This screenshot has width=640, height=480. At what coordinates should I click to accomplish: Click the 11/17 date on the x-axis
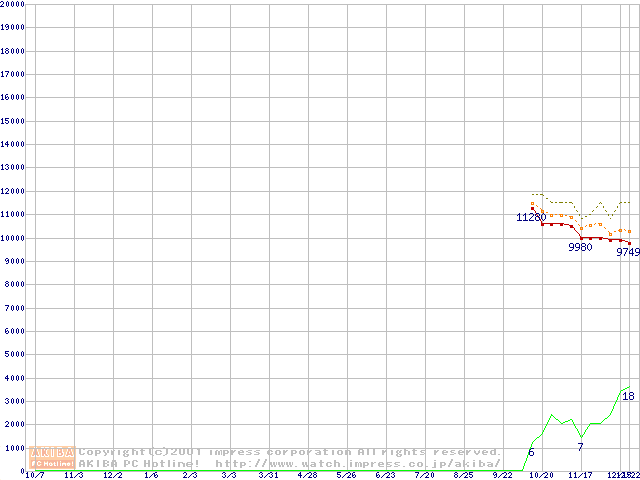(580, 475)
